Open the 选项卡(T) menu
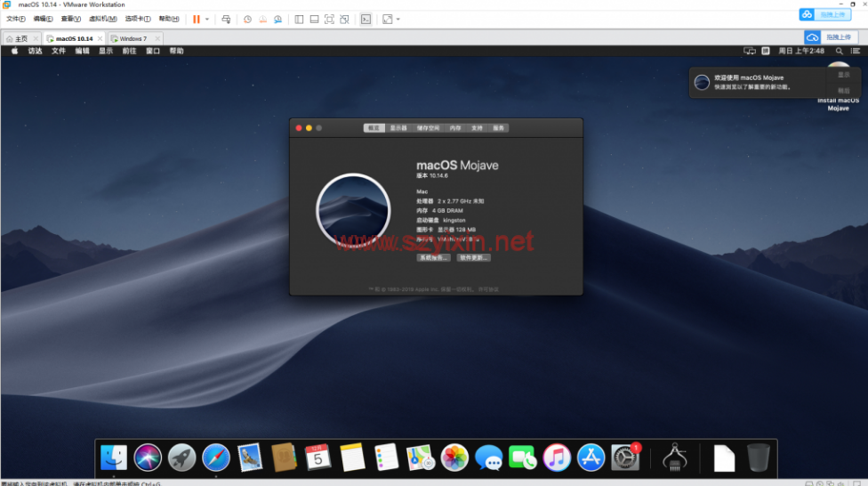 tap(138, 19)
